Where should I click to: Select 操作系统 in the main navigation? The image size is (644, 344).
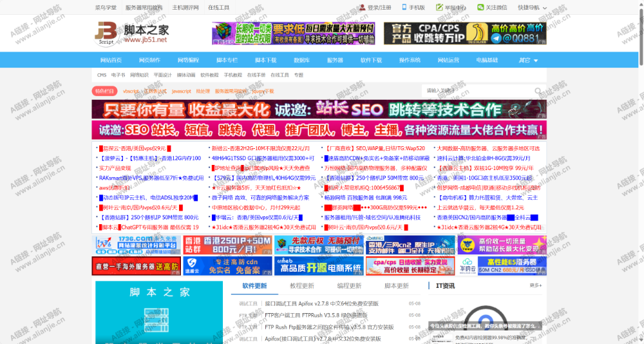tap(410, 60)
